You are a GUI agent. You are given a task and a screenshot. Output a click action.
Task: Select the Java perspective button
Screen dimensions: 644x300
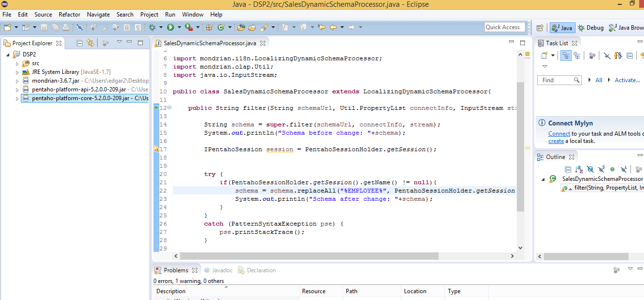pyautogui.click(x=562, y=28)
